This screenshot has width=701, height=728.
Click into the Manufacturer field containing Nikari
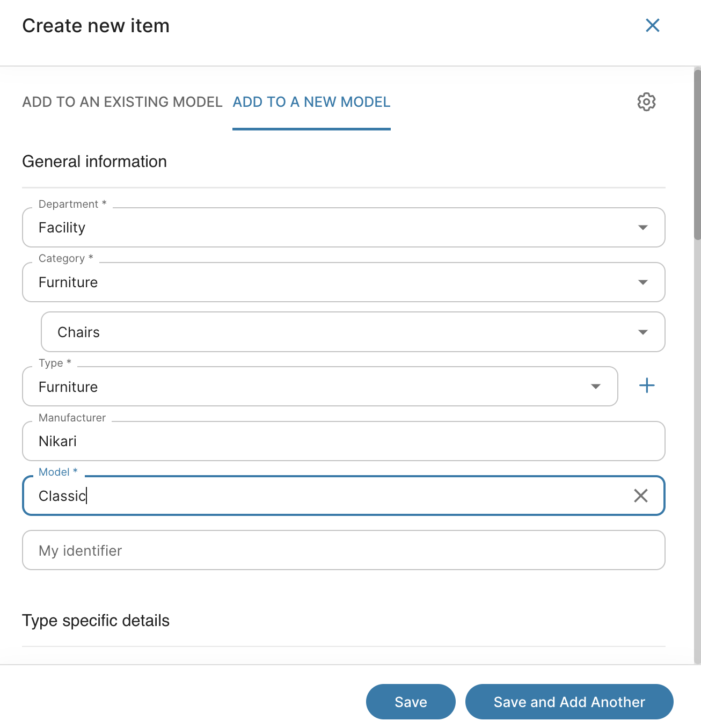[x=344, y=441]
